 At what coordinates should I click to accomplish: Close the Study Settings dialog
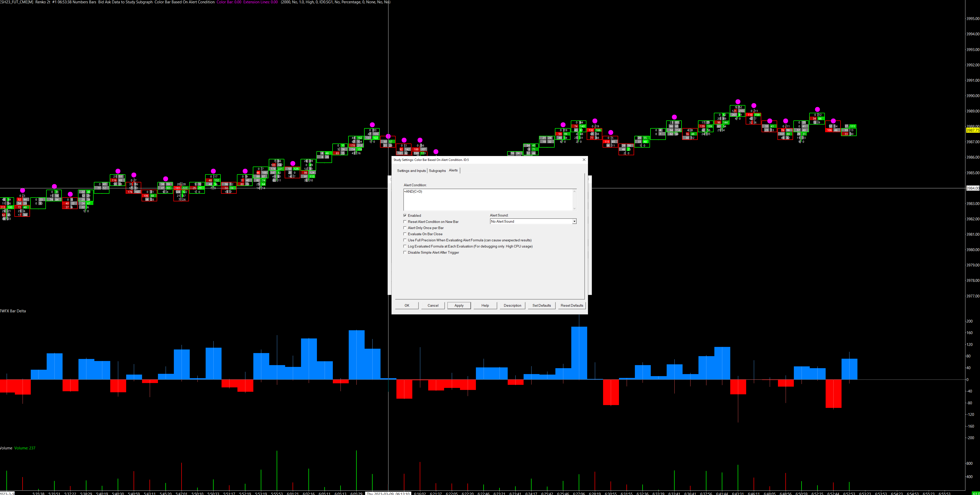point(584,160)
